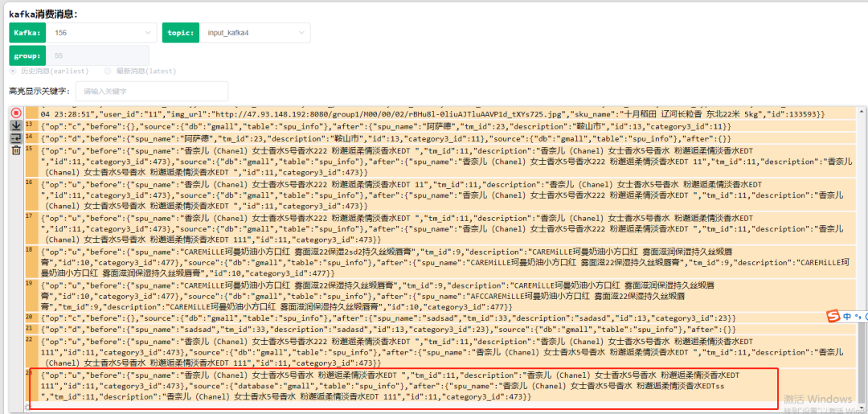Viewport: 868px width, 414px height.
Task: Click message row 21 with sadsad delete
Action: [x=440, y=329]
